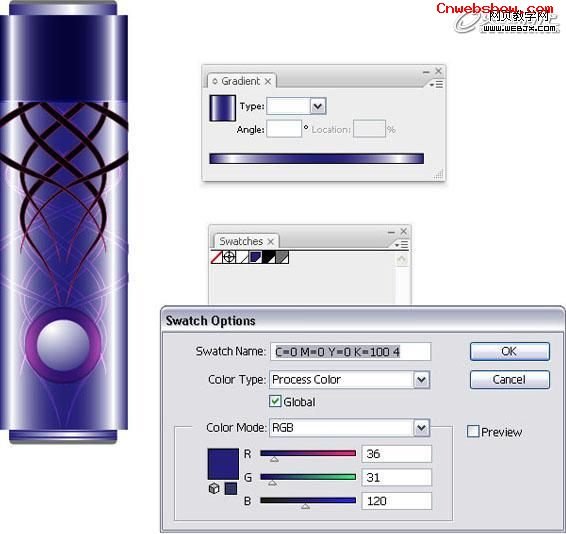Screen dimensions: 566x534
Task: Select the dark blue global swatch
Action: (x=255, y=257)
